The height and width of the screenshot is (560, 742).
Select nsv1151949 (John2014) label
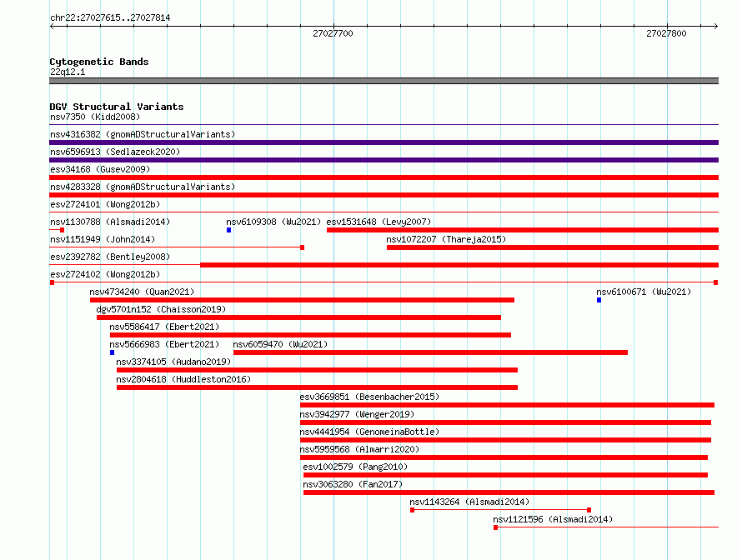pyautogui.click(x=103, y=239)
